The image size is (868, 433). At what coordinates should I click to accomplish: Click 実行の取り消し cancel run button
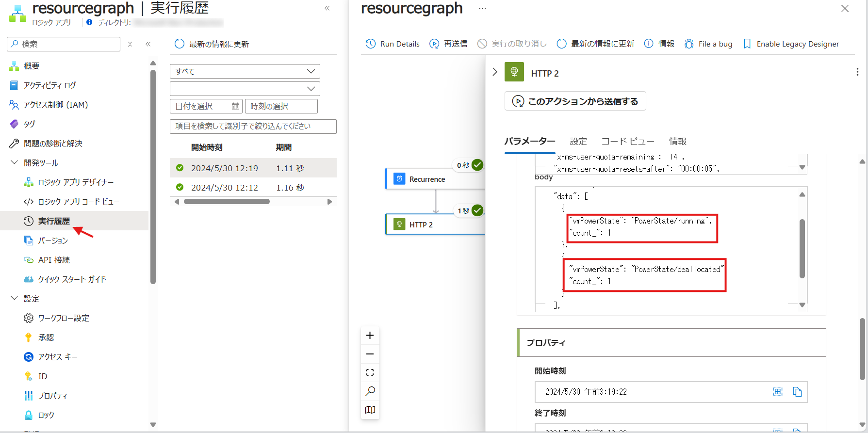[x=512, y=44]
